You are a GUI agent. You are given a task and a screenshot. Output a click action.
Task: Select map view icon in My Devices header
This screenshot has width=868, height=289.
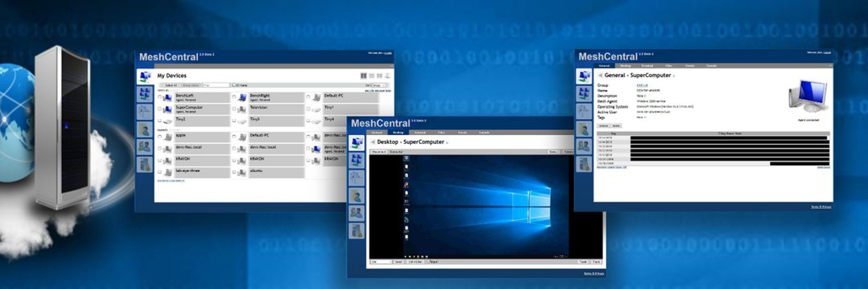tap(387, 76)
